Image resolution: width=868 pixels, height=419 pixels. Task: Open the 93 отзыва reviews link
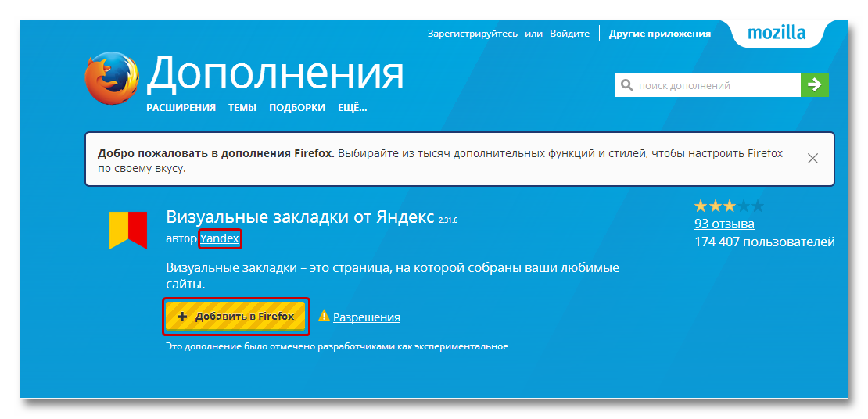click(x=724, y=224)
